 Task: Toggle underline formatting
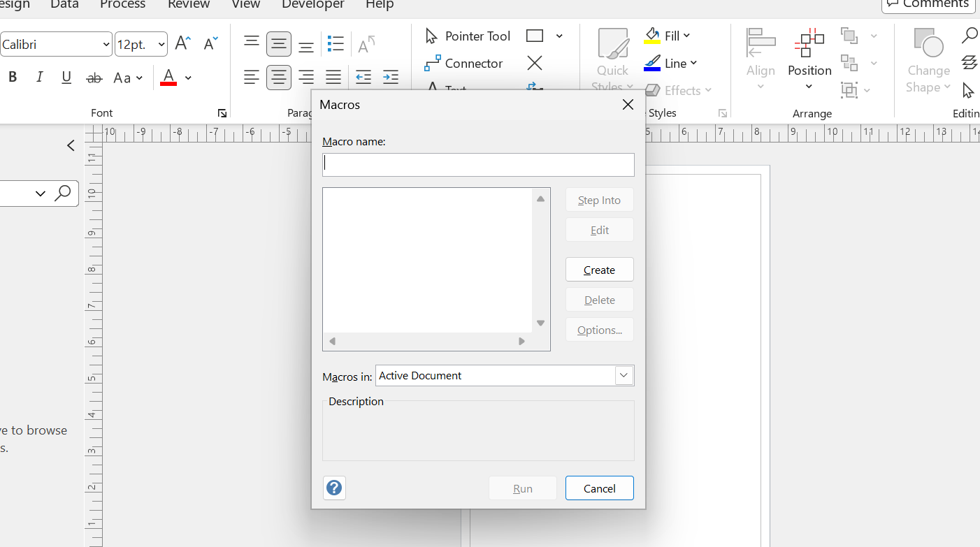[66, 78]
